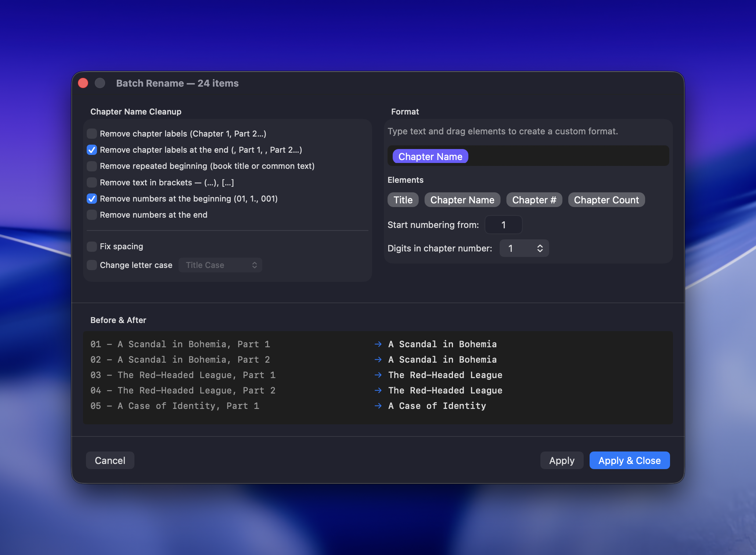Click the Chapter Count element pill
This screenshot has height=555, width=756.
[x=606, y=200]
